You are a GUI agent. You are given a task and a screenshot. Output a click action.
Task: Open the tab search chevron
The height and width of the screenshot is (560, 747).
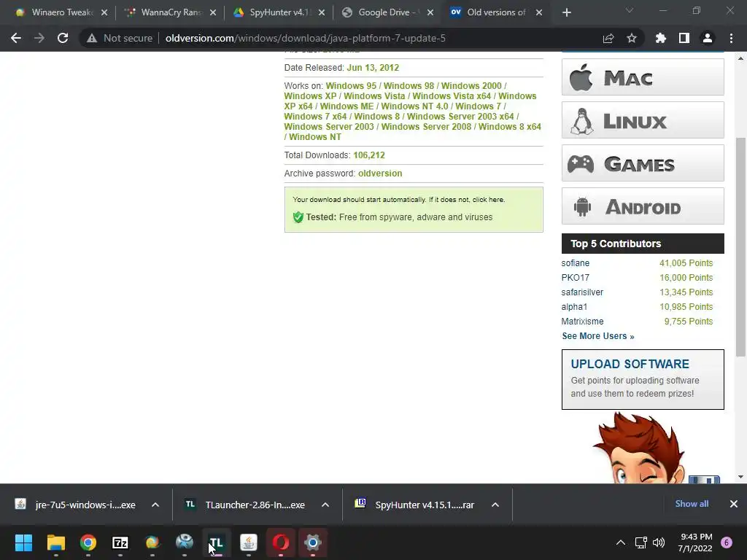tap(630, 10)
